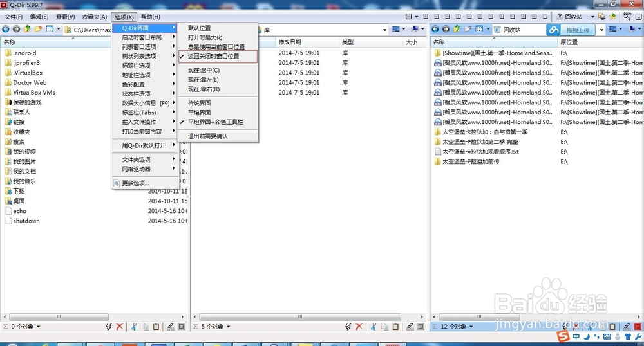Toggle 返回关闭时窗口位置 checked option
The width and height of the screenshot is (644, 346).
coord(218,56)
